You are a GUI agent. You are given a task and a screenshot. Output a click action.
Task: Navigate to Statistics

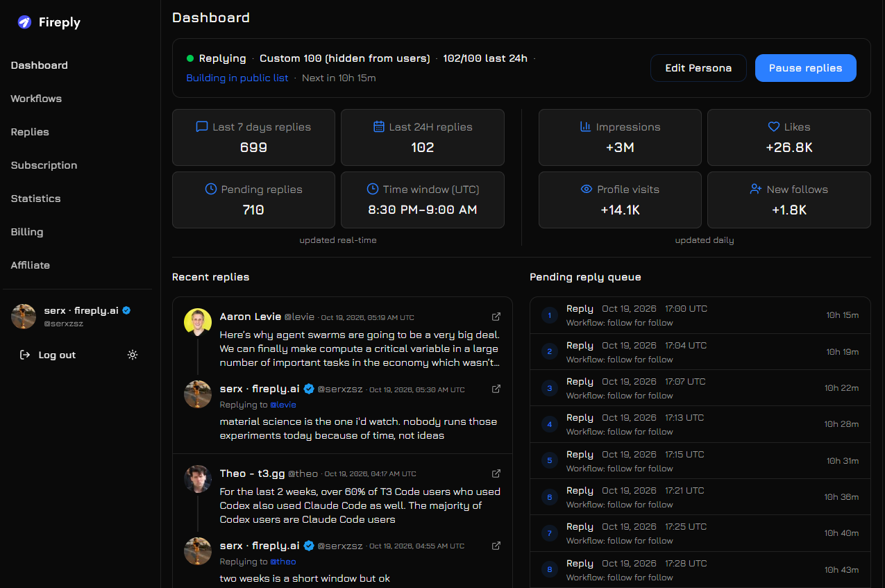(x=36, y=199)
